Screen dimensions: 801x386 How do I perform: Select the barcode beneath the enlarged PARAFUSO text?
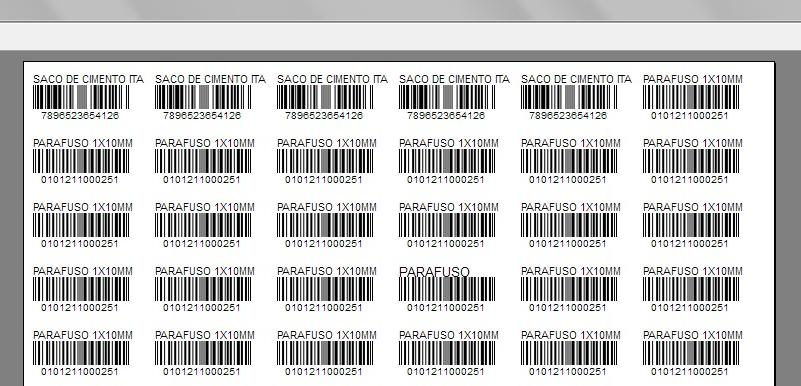point(447,289)
